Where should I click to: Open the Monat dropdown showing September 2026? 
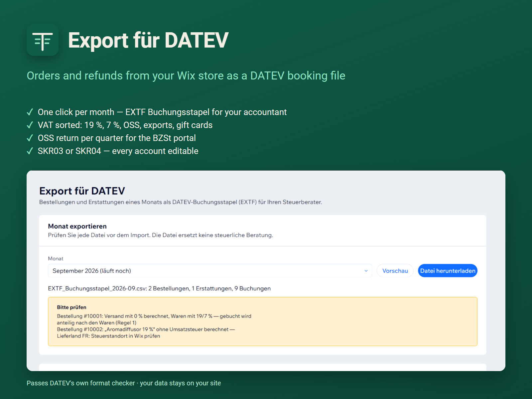(x=210, y=271)
